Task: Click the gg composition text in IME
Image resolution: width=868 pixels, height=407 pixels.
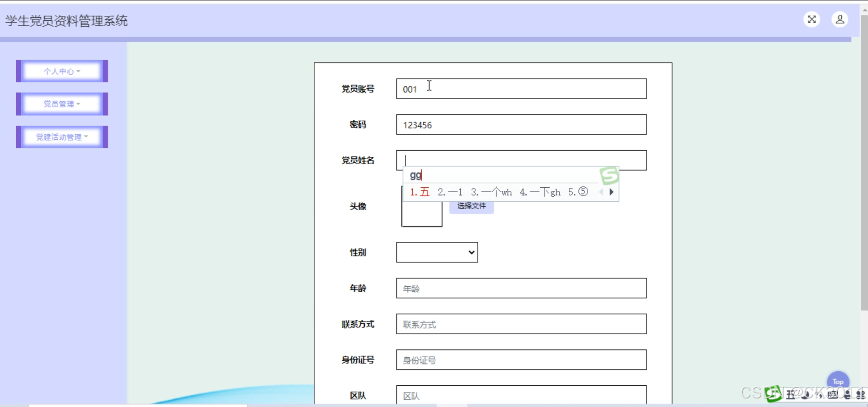Action: pos(415,175)
